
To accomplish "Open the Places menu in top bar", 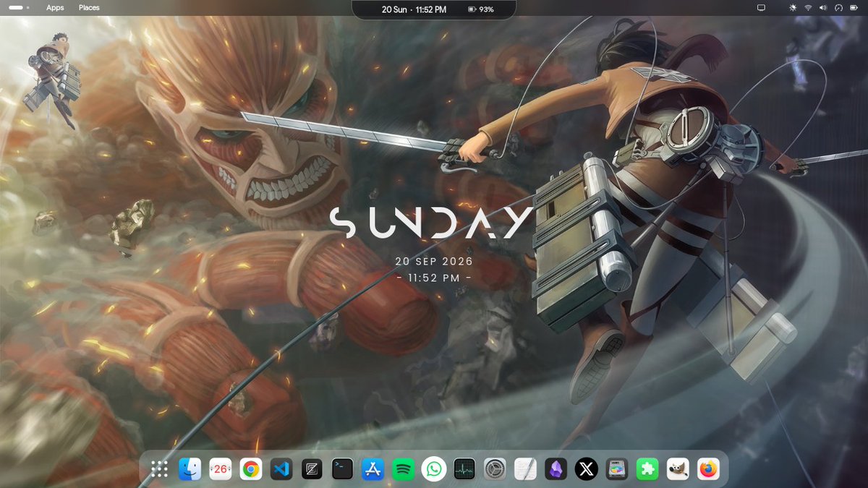I will 89,8.
